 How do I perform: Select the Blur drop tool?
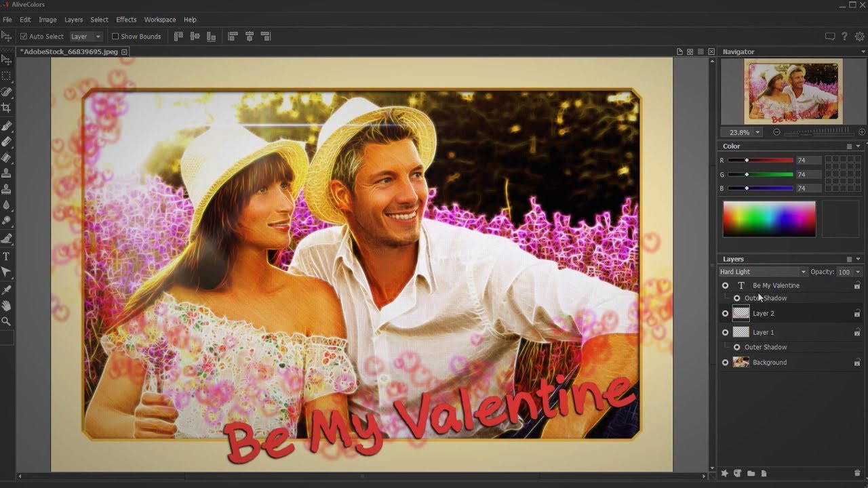tap(6, 205)
